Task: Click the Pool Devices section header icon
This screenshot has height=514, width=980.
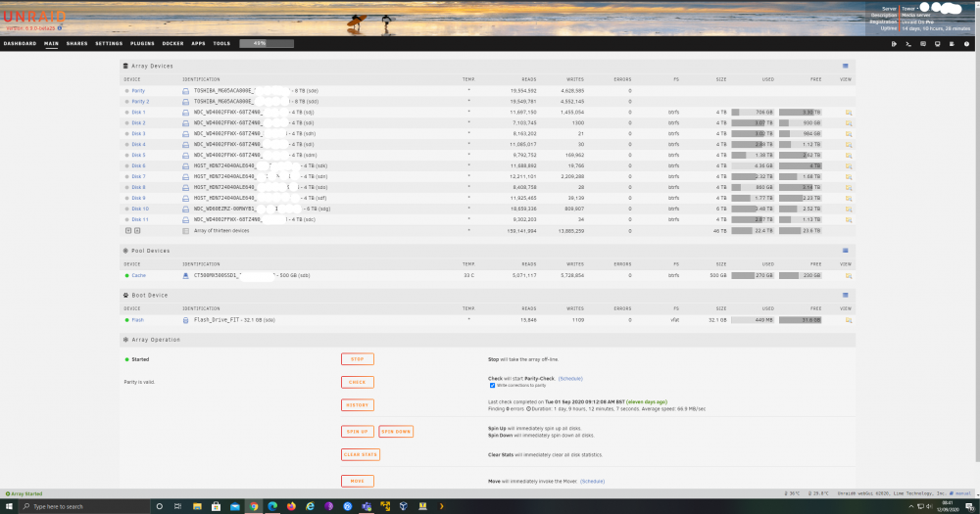Action: (125, 251)
